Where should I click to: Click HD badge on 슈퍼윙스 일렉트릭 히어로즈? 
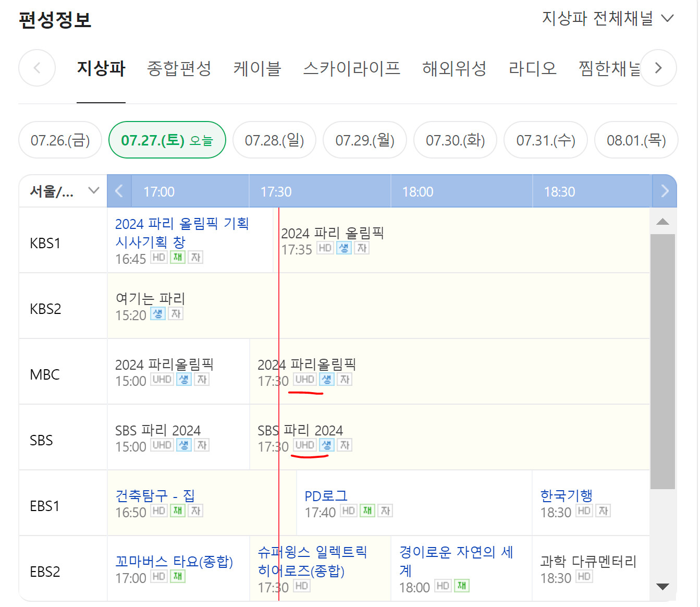[302, 586]
